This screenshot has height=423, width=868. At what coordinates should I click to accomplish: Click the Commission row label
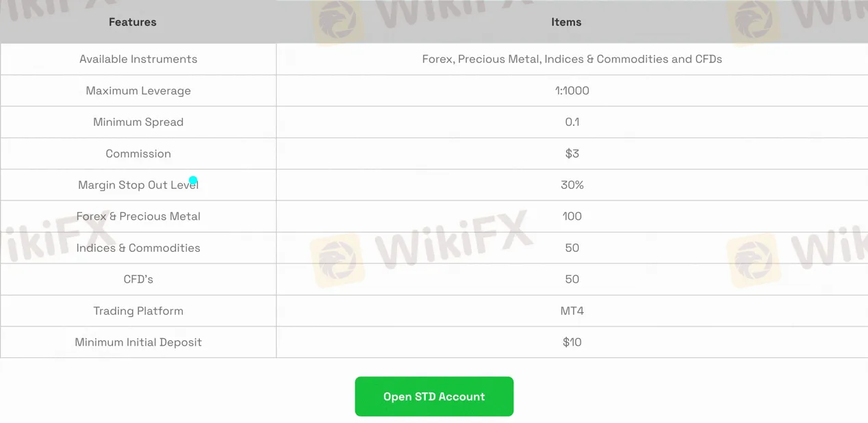coord(138,153)
